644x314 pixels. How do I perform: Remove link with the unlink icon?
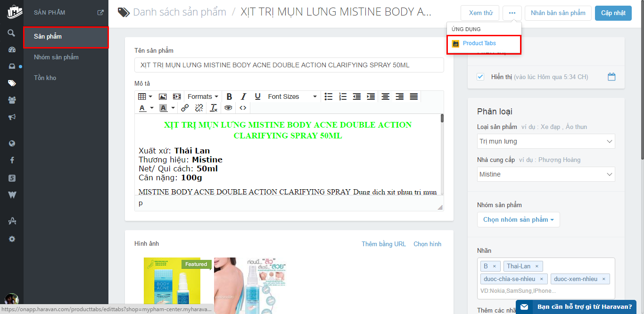tap(199, 108)
